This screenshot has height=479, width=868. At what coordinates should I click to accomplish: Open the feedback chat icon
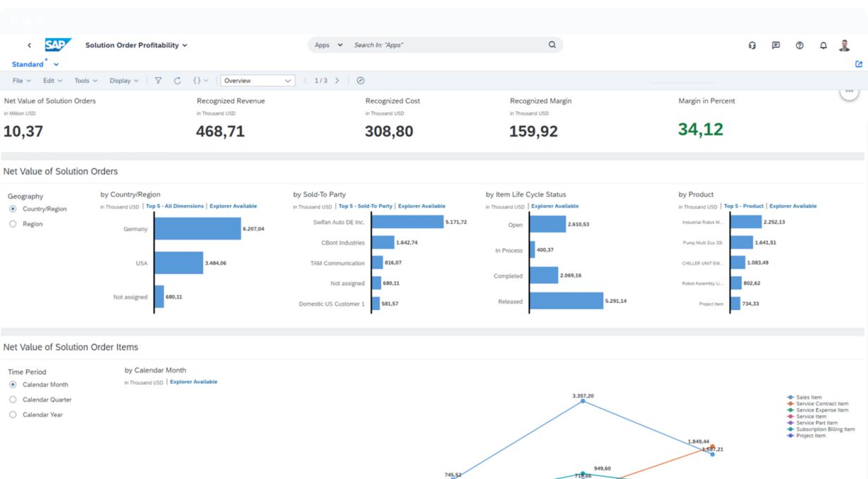tap(776, 46)
